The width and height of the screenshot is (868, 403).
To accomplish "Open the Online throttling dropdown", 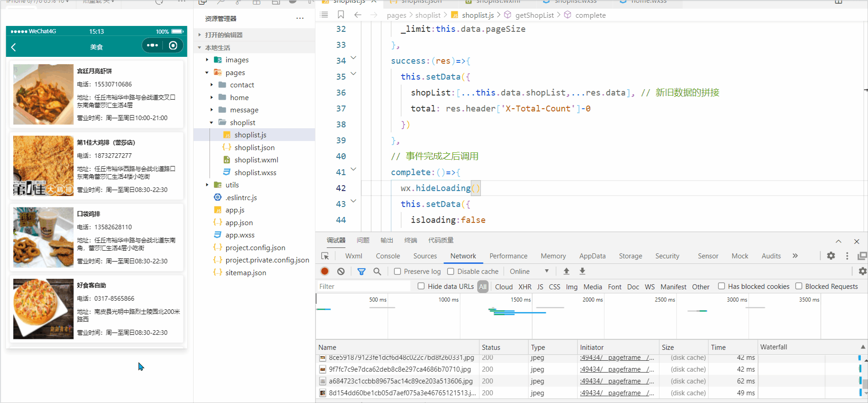I will (529, 271).
